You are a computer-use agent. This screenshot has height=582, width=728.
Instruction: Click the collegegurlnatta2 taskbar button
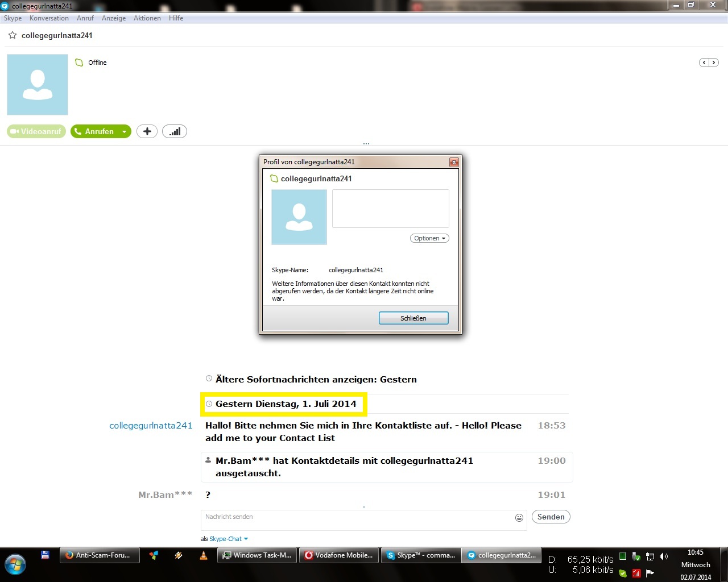502,555
